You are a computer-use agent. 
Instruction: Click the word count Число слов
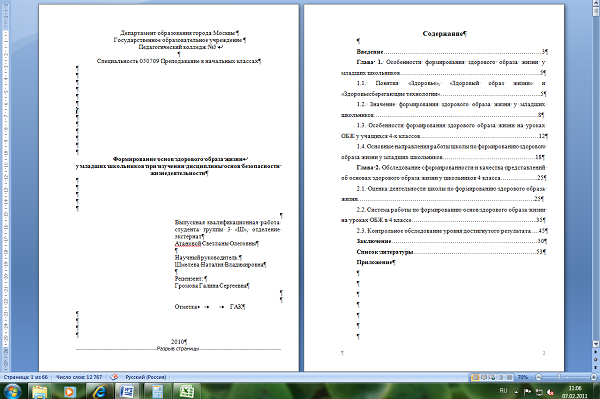(79, 377)
